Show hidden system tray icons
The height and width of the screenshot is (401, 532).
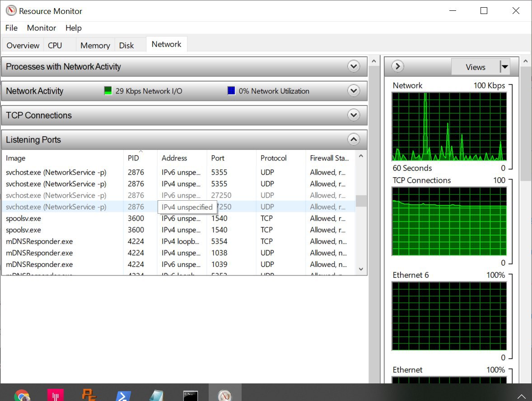pyautogui.click(x=521, y=396)
